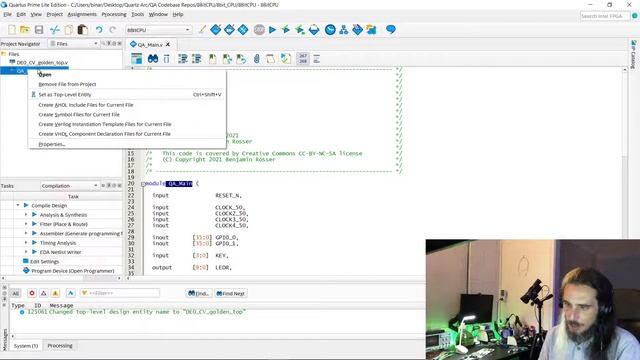
Task: Select Remove File from Project
Action: [x=127, y=84]
